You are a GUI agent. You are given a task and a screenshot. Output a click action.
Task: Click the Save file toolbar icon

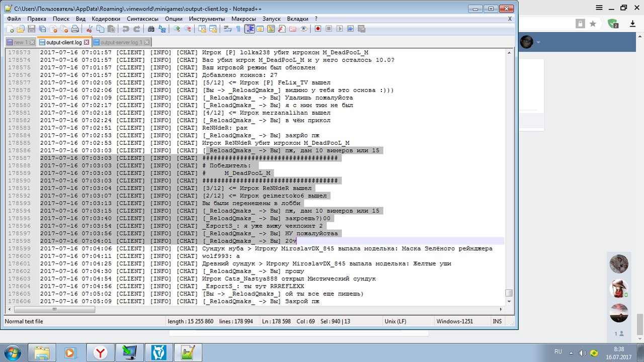point(31,29)
